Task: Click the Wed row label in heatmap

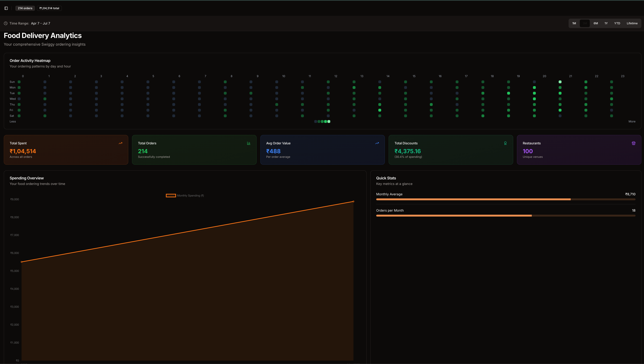Action: coord(12,99)
